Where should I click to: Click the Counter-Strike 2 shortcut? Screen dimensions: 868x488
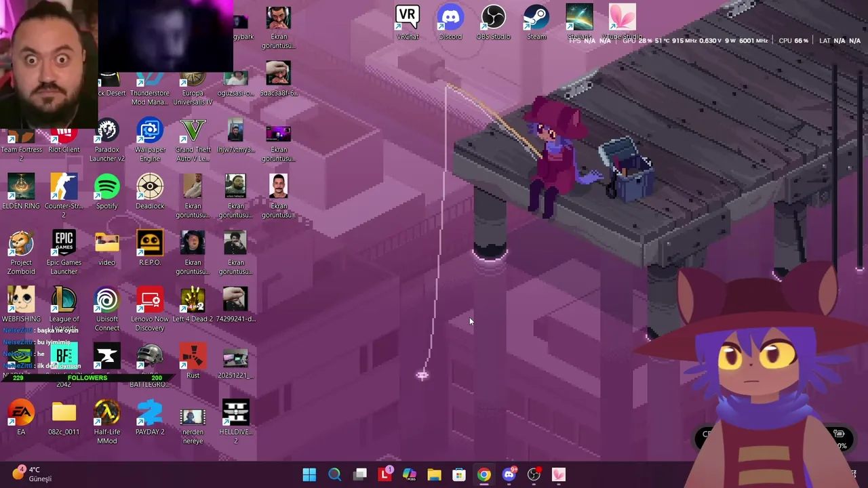click(x=64, y=197)
